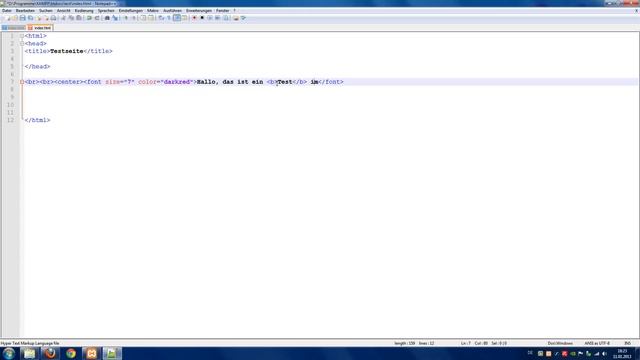The image size is (640, 360).
Task: Click the word Testseite in the title tag
Action: (67, 51)
